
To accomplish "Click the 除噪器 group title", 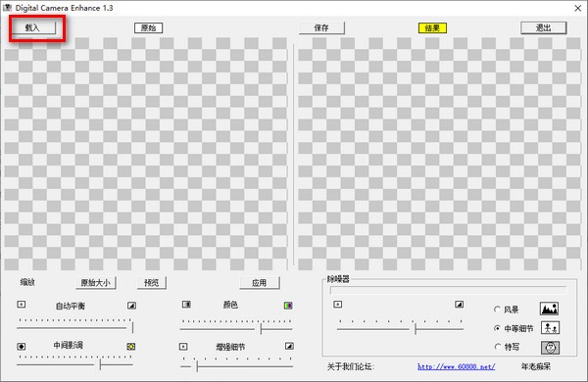I will (338, 279).
